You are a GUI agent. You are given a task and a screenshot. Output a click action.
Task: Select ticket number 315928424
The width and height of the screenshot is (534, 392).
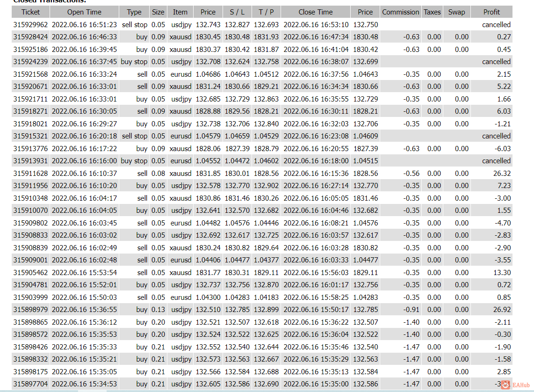tap(31, 37)
